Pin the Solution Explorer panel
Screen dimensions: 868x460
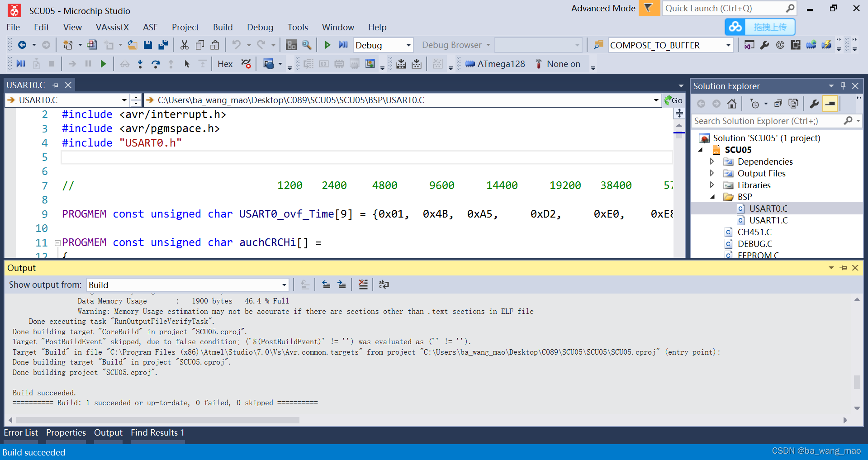click(843, 85)
